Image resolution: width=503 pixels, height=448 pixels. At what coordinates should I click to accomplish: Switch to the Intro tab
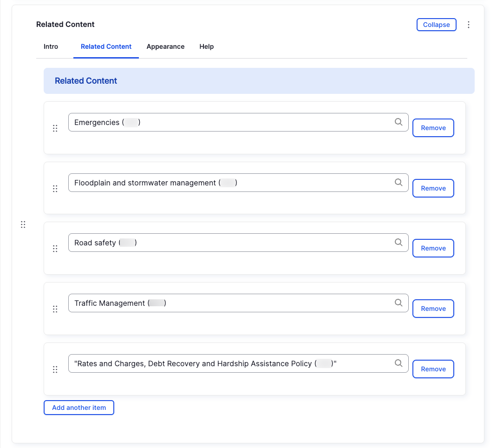[x=51, y=46]
